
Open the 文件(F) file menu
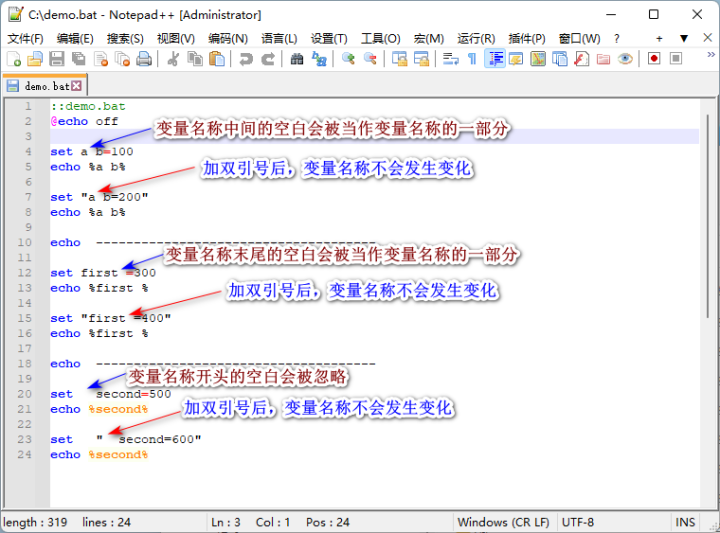click(x=25, y=39)
